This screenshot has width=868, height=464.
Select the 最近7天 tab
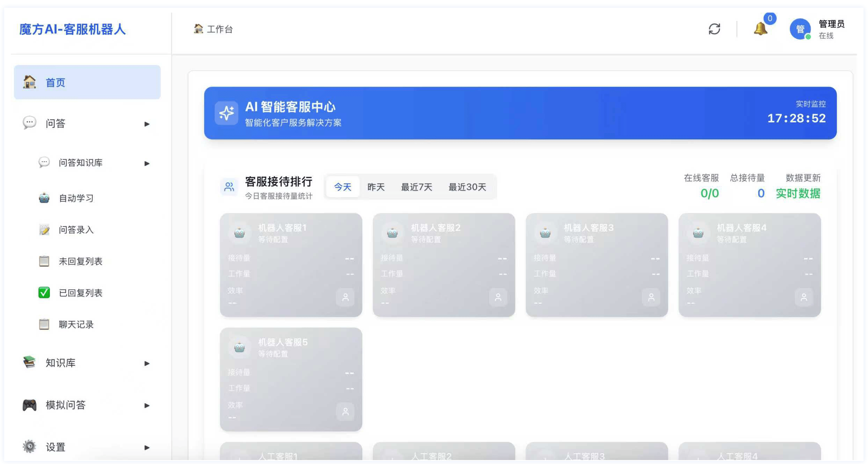416,187
